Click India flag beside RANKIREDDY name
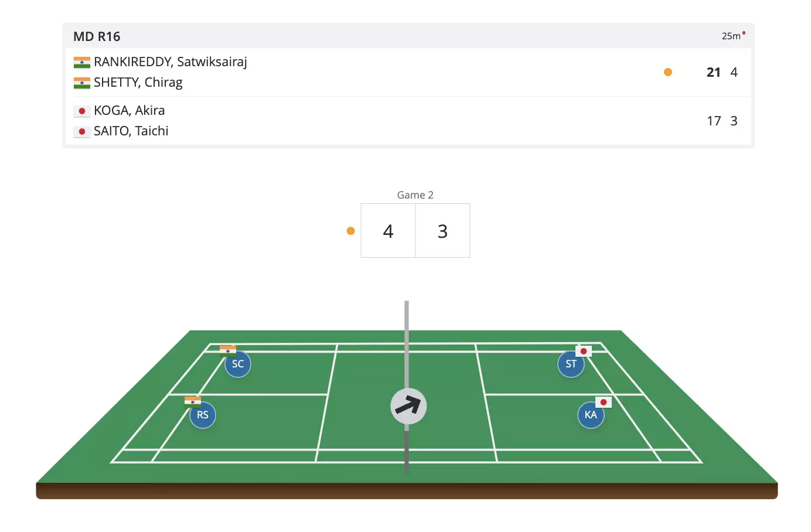This screenshot has height=532, width=811. 82,62
